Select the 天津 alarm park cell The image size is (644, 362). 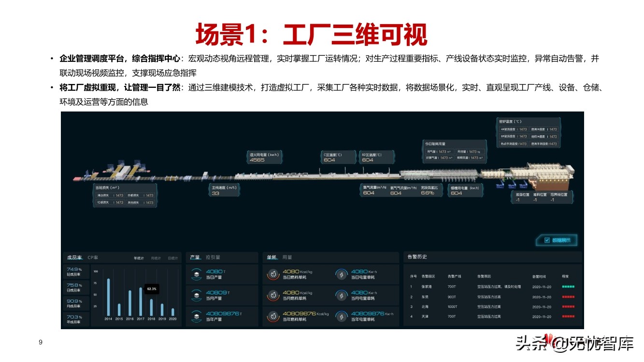pyautogui.click(x=424, y=317)
